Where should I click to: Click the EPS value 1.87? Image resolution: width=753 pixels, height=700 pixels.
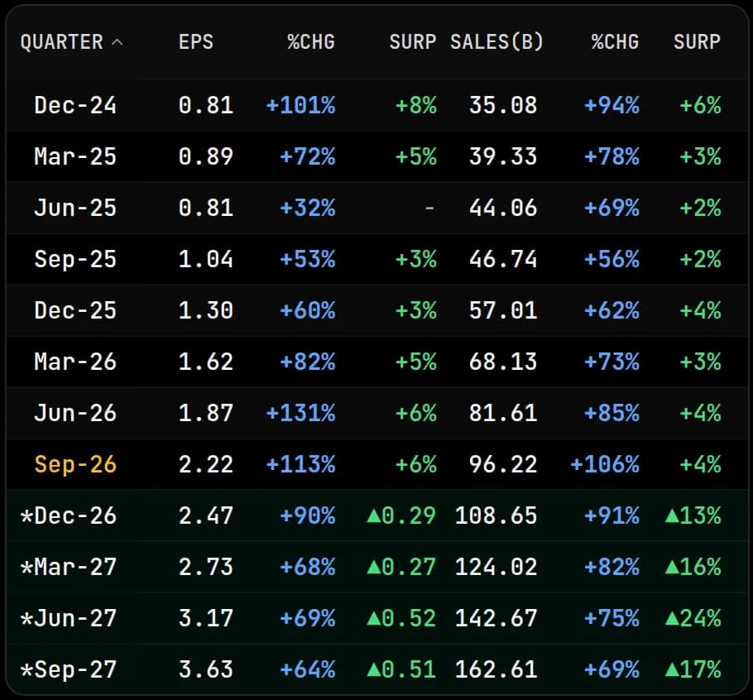click(x=205, y=413)
